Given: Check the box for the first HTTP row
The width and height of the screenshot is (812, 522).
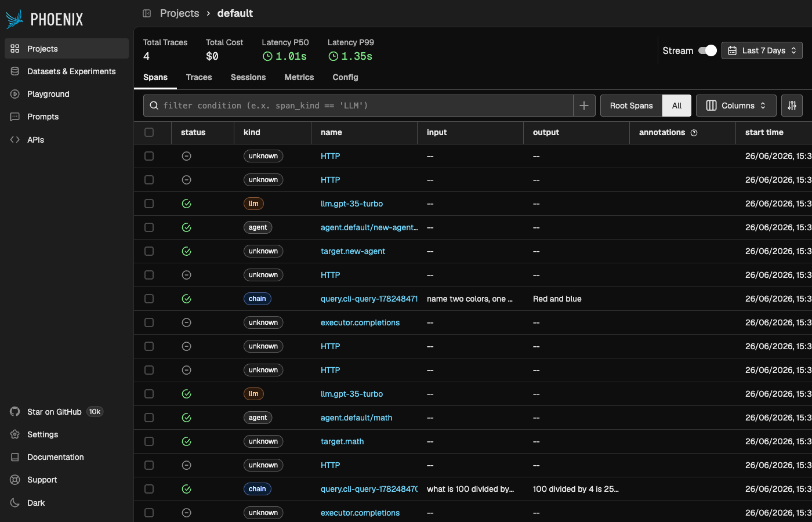Looking at the screenshot, I should [149, 156].
